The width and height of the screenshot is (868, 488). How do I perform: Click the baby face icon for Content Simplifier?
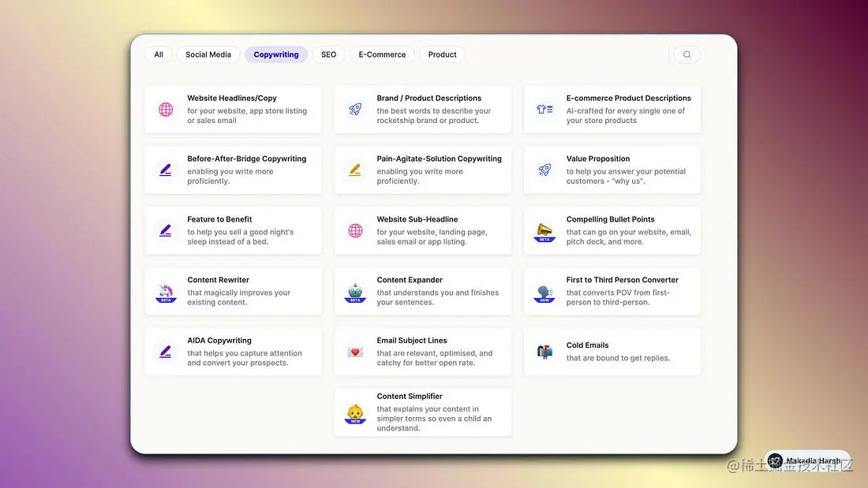(x=355, y=414)
